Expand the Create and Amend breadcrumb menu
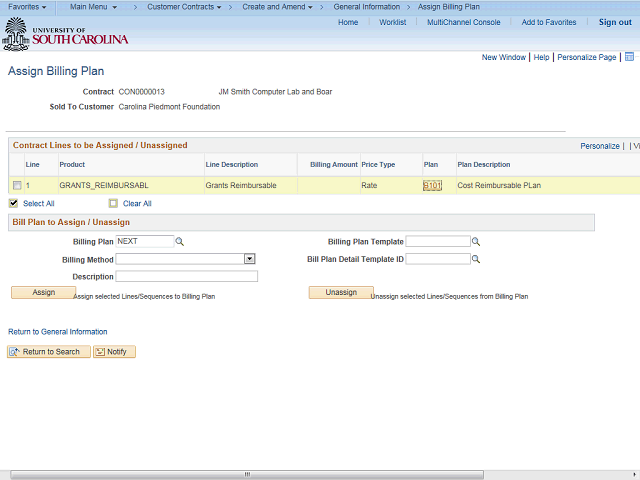The image size is (640, 480). coord(278,7)
